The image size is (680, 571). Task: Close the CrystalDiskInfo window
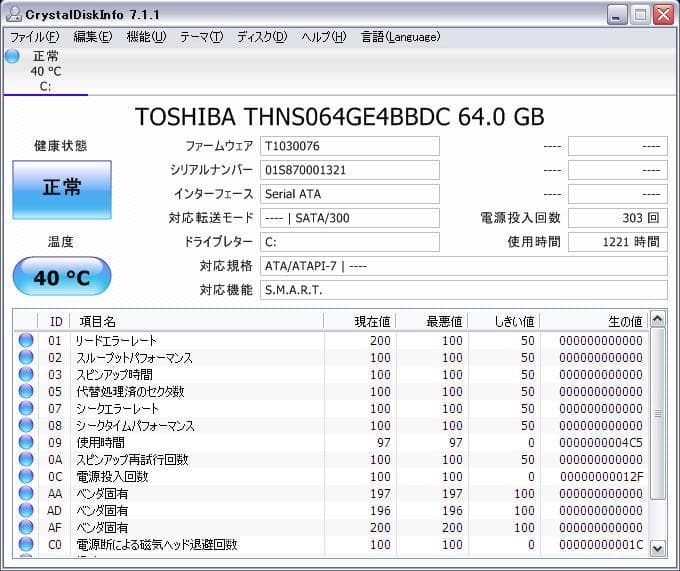click(x=664, y=15)
